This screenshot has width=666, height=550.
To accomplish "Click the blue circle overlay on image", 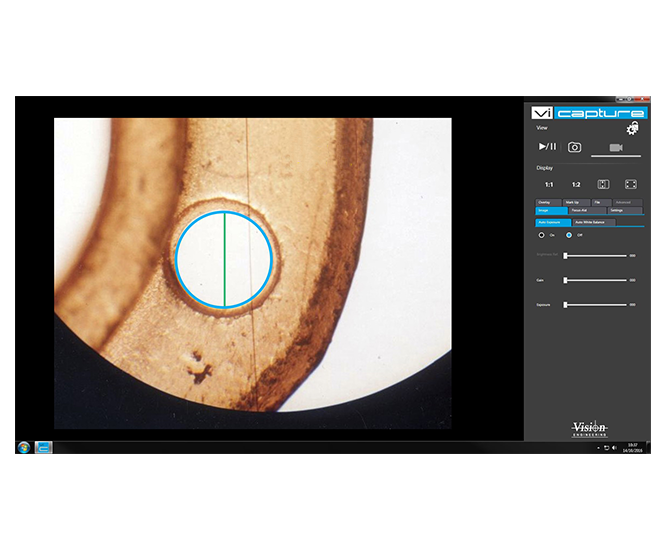I will point(177,258).
